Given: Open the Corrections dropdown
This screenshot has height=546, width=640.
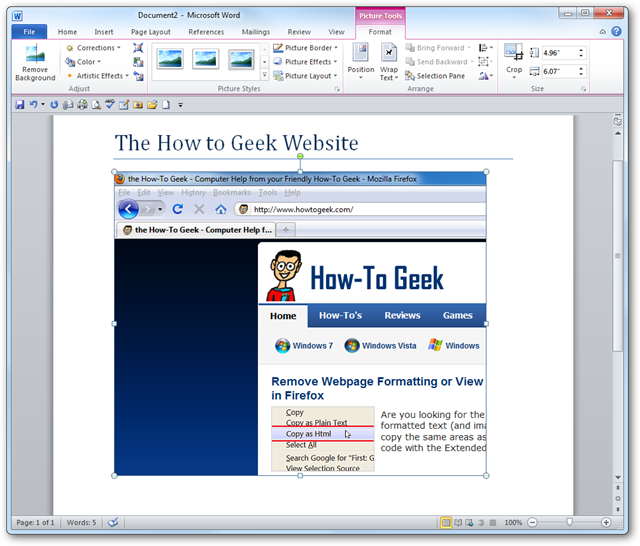Looking at the screenshot, I should [x=93, y=48].
